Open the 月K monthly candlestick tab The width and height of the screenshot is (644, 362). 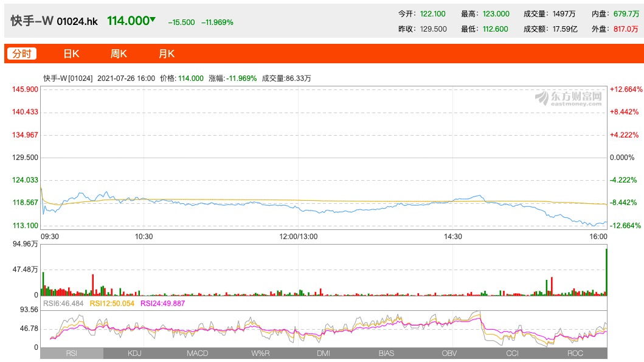coord(167,54)
